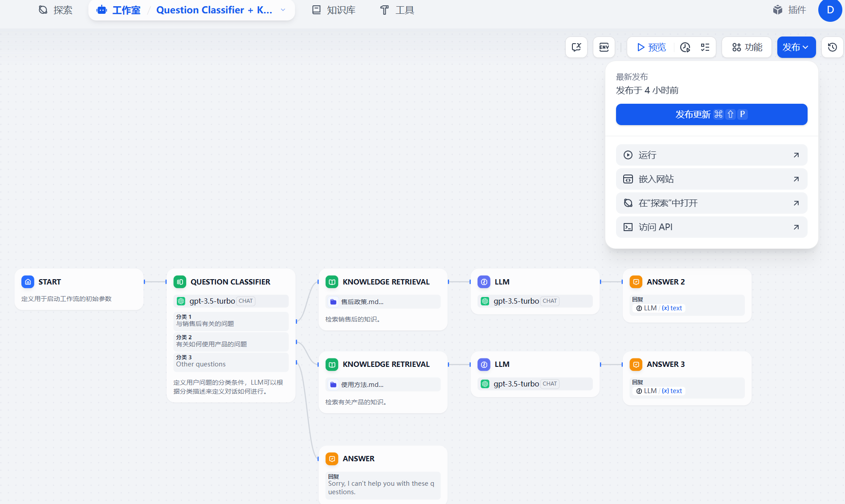Expand the Question Classifier app name dropdown

coord(283,10)
